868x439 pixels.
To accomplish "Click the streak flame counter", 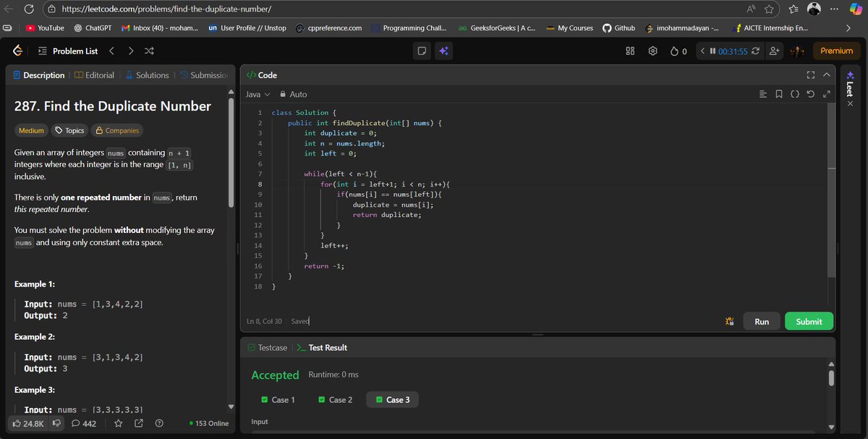I will pyautogui.click(x=678, y=51).
